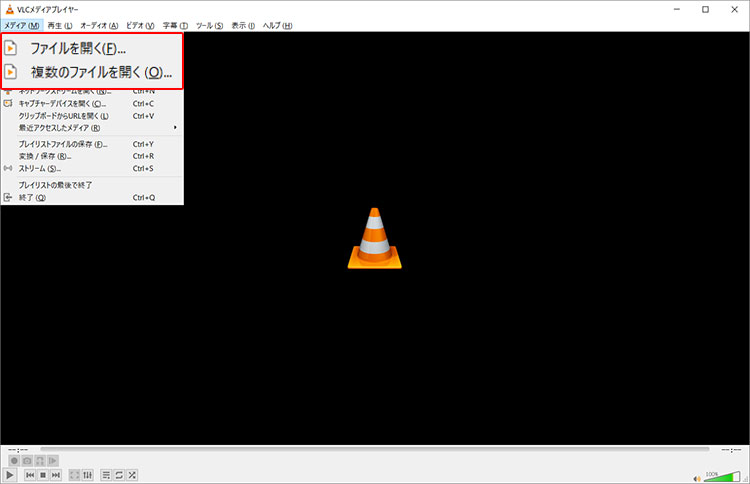The height and width of the screenshot is (484, 750).
Task: Open the オーディオ menu
Action: coord(98,25)
